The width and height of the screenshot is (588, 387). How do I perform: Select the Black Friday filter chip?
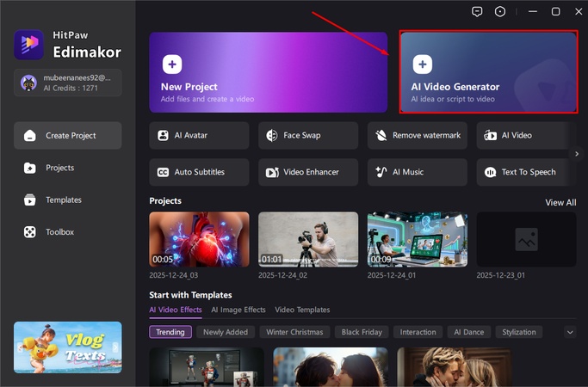tap(362, 332)
